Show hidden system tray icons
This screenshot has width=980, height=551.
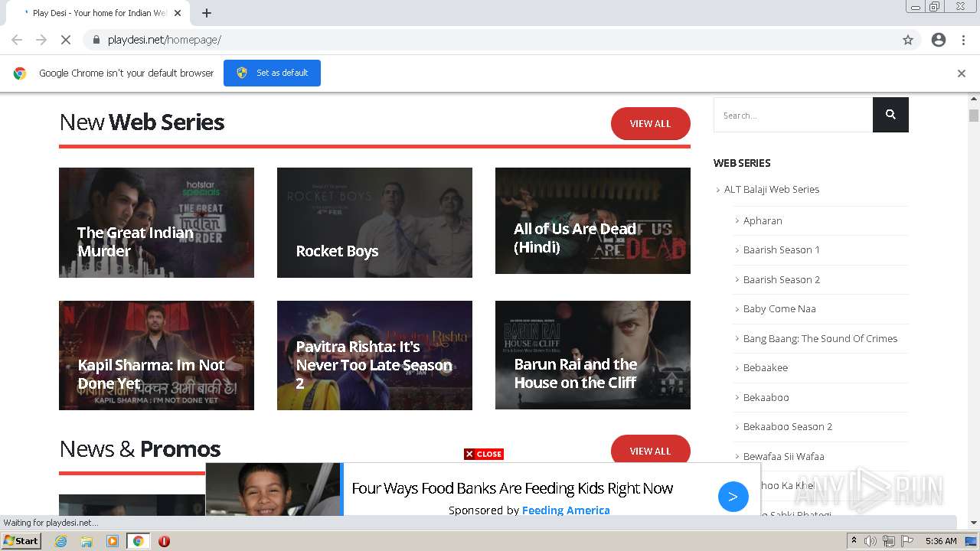point(854,541)
